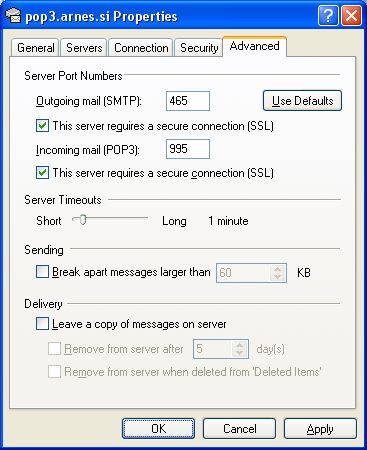The image size is (367, 450).
Task: Check Leave a copy of messages on server
Action: (x=42, y=324)
